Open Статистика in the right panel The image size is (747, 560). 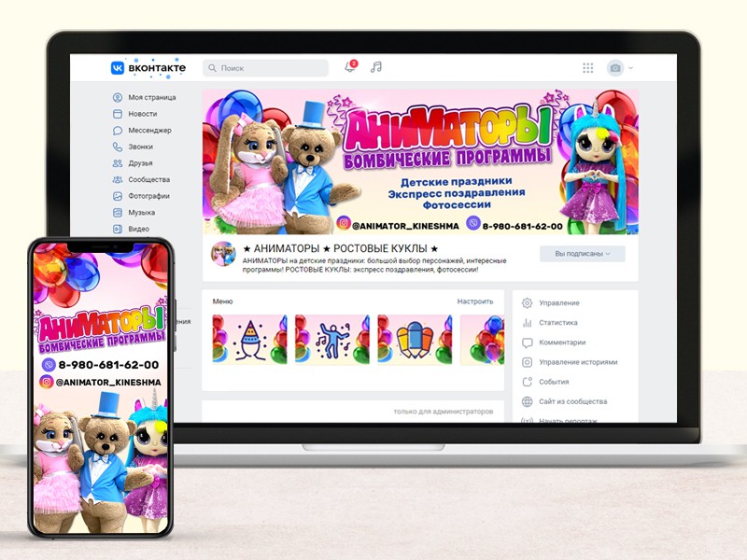pyautogui.click(x=557, y=322)
